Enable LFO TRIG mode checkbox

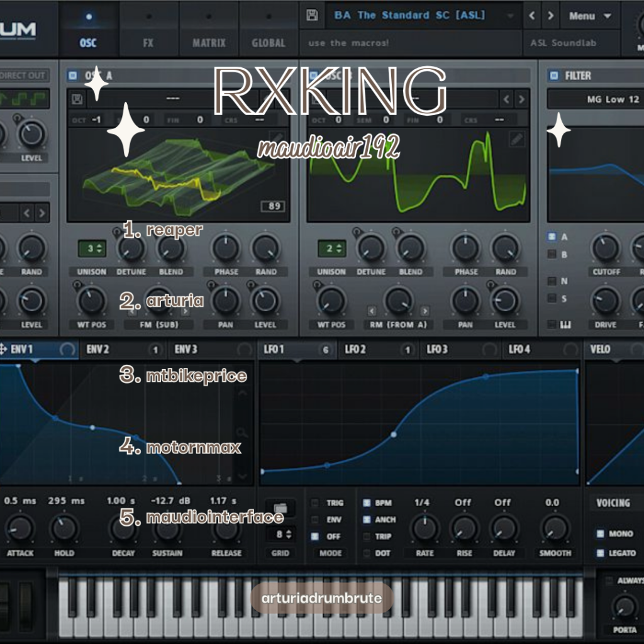(x=315, y=502)
